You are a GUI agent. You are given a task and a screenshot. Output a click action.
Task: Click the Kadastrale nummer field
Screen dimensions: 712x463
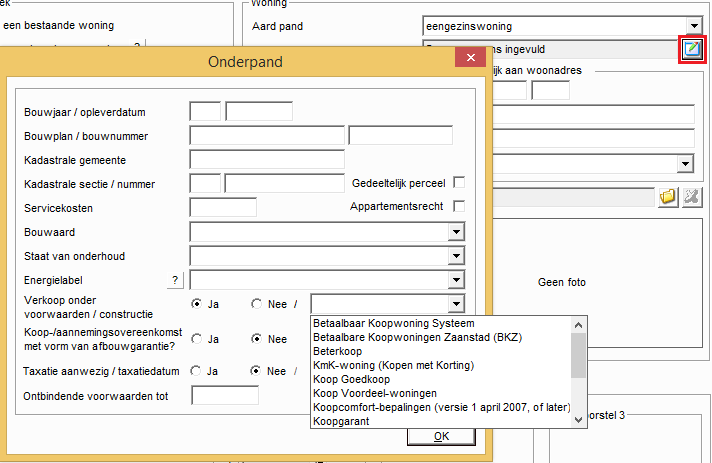coord(285,183)
